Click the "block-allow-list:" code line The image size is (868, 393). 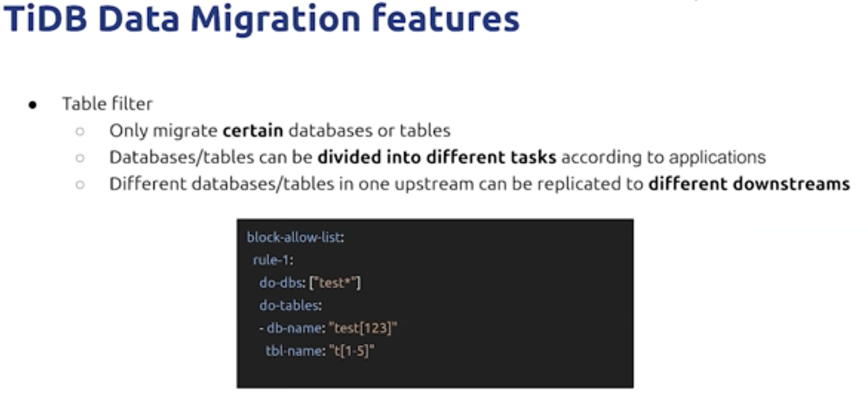coord(295,237)
